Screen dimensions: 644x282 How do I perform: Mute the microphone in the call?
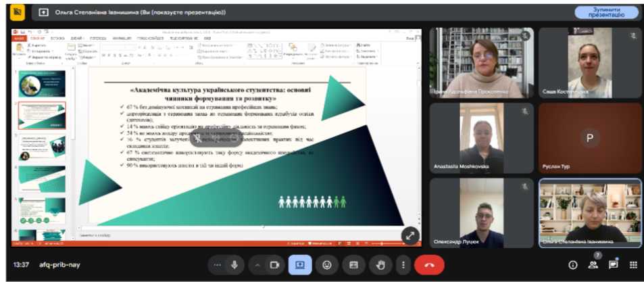click(x=234, y=264)
